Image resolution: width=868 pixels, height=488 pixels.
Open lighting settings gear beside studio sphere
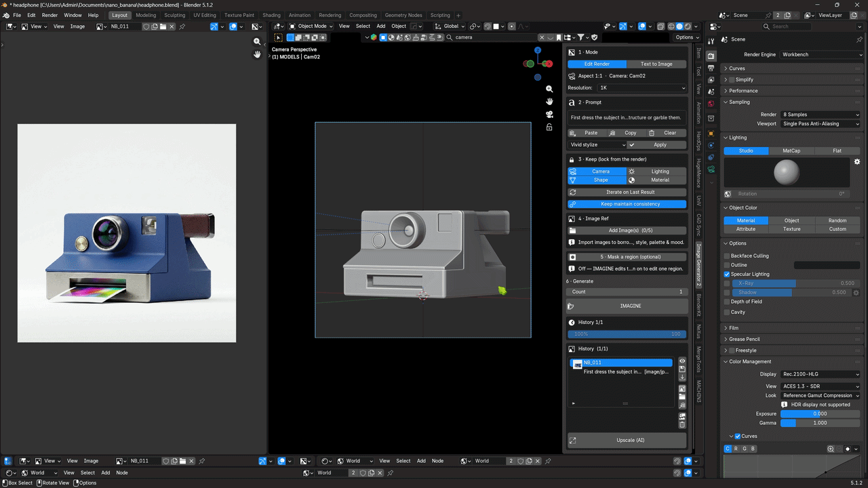tap(856, 162)
